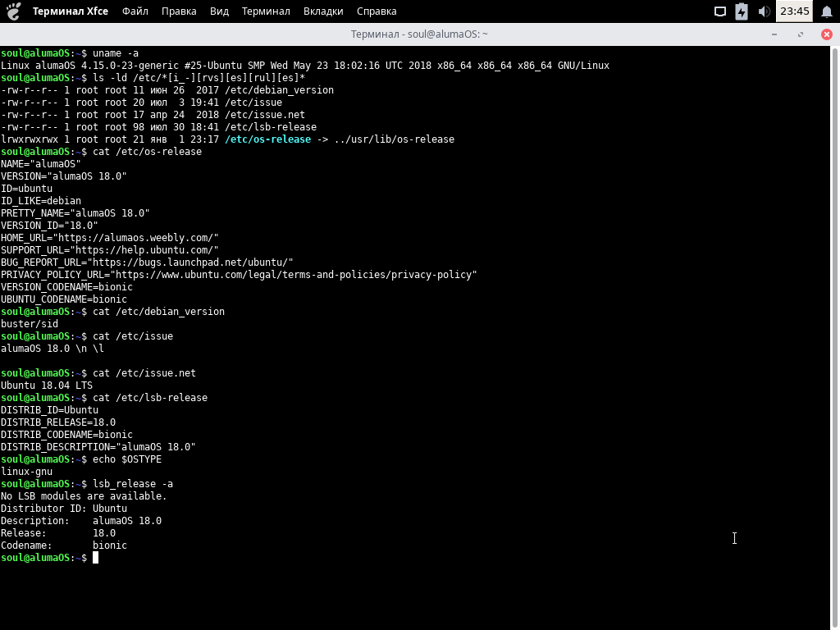Viewport: 840px width, 630px height.
Task: Open the 23:45 clock panel
Action: (x=794, y=11)
